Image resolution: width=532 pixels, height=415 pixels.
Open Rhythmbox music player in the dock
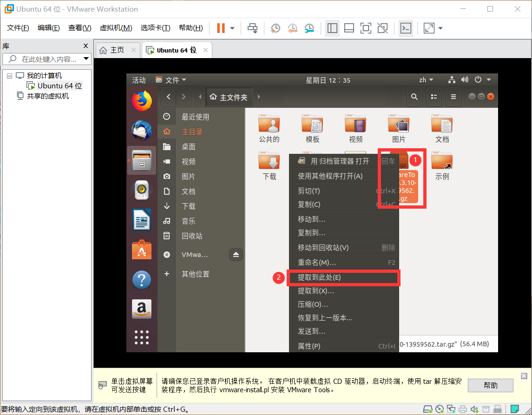point(141,190)
